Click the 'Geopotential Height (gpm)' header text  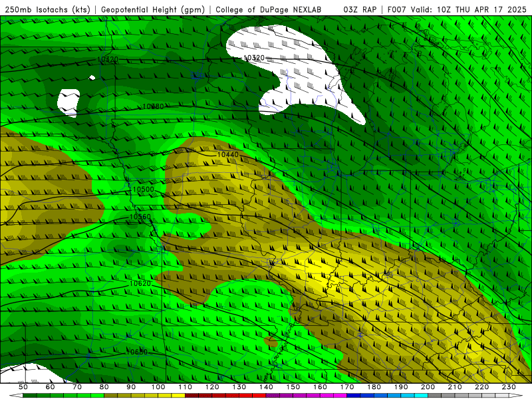(x=153, y=9)
